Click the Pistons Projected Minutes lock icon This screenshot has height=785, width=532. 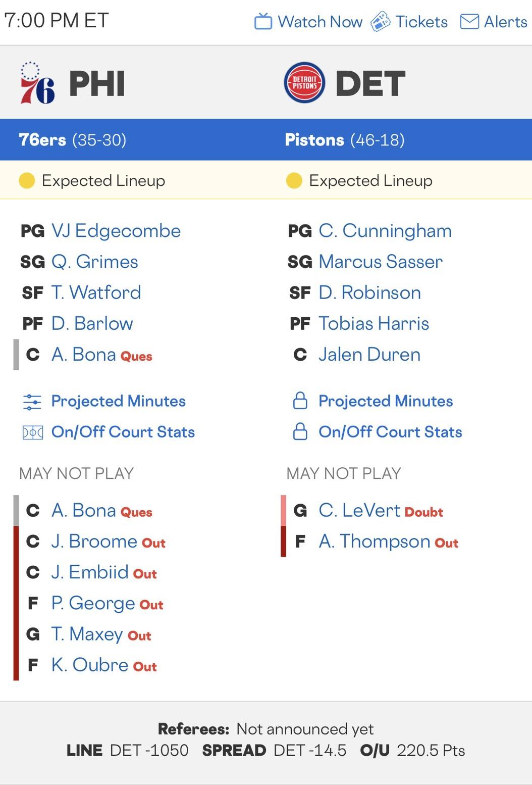click(300, 401)
